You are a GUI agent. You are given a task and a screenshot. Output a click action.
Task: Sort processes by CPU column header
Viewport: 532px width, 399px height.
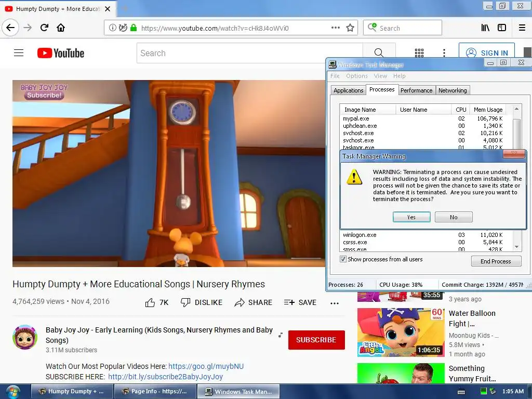461,110
